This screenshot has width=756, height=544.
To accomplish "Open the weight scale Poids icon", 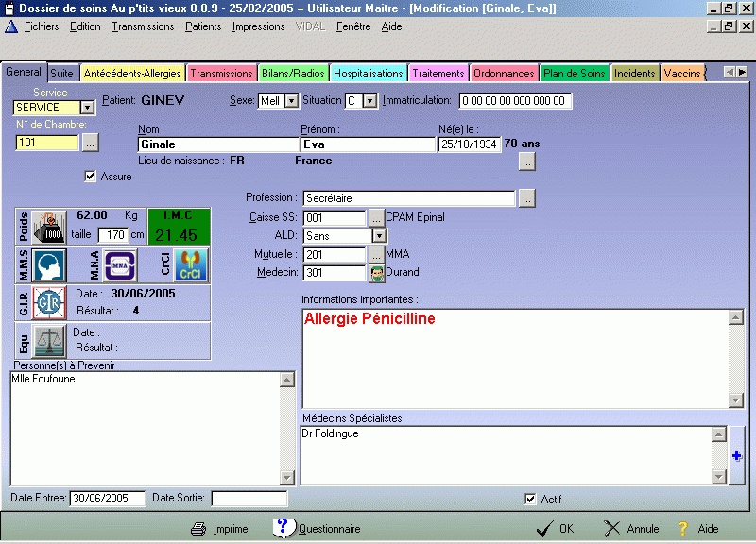I will pyautogui.click(x=49, y=227).
